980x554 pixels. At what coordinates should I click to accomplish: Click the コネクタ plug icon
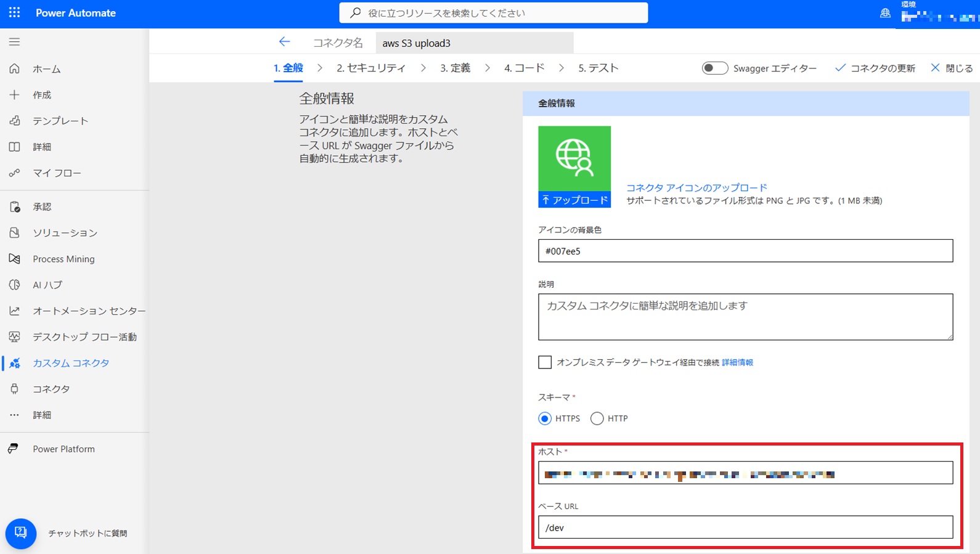click(x=14, y=389)
